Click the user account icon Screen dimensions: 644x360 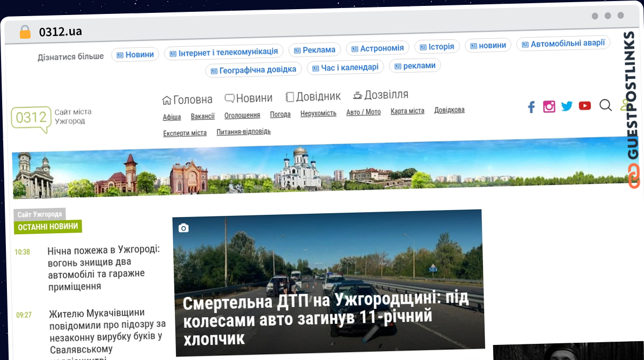tap(625, 105)
